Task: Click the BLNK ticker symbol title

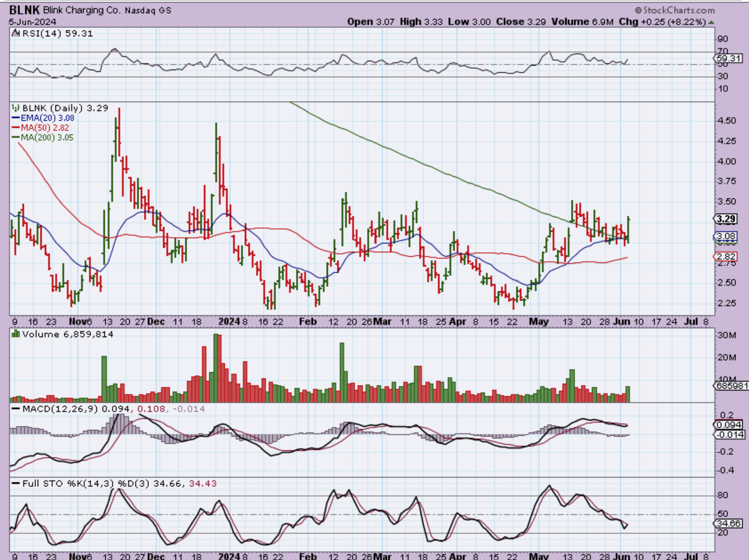Action: pyautogui.click(x=24, y=10)
